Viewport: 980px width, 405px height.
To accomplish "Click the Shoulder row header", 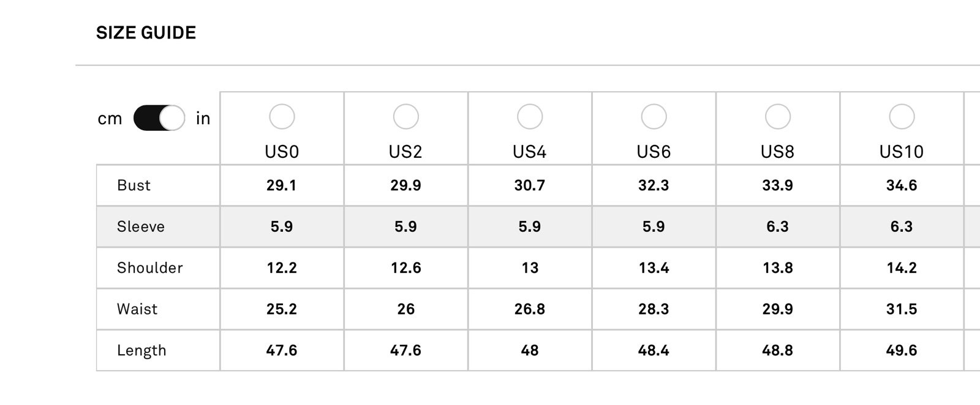I will click(x=150, y=268).
